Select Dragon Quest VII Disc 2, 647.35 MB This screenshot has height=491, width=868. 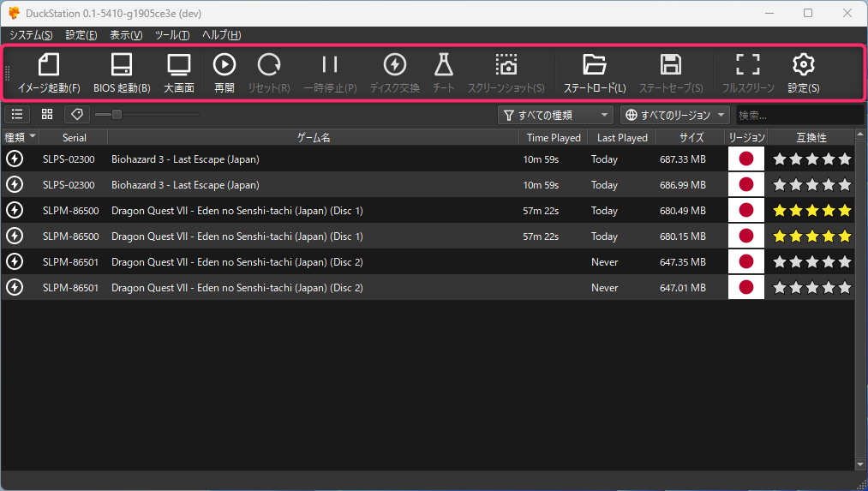[x=428, y=262]
